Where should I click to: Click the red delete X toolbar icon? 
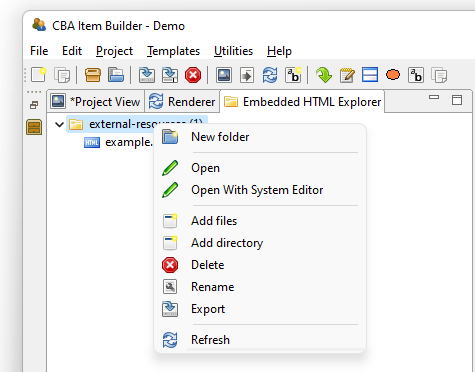point(193,75)
